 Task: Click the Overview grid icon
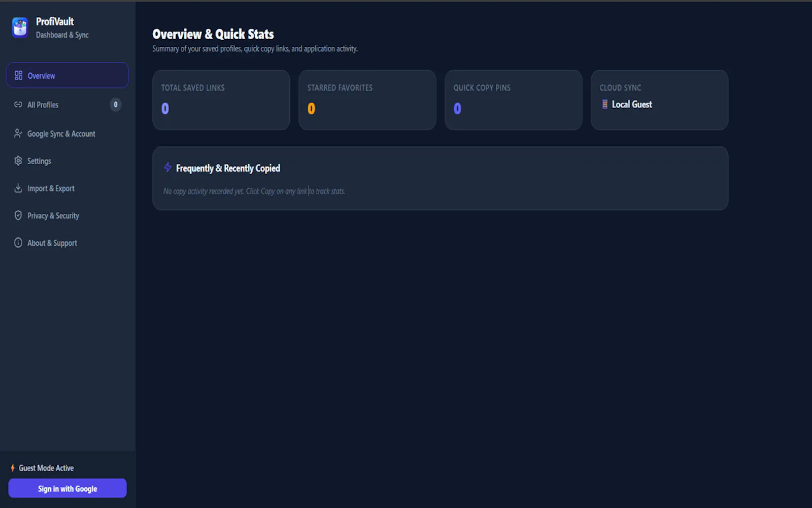(x=18, y=76)
